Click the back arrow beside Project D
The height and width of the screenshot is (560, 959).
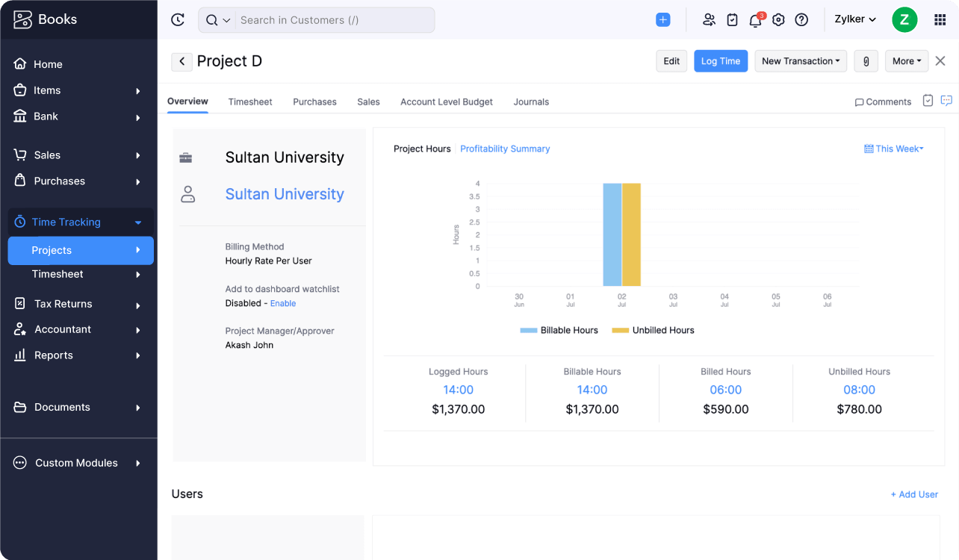coord(181,61)
